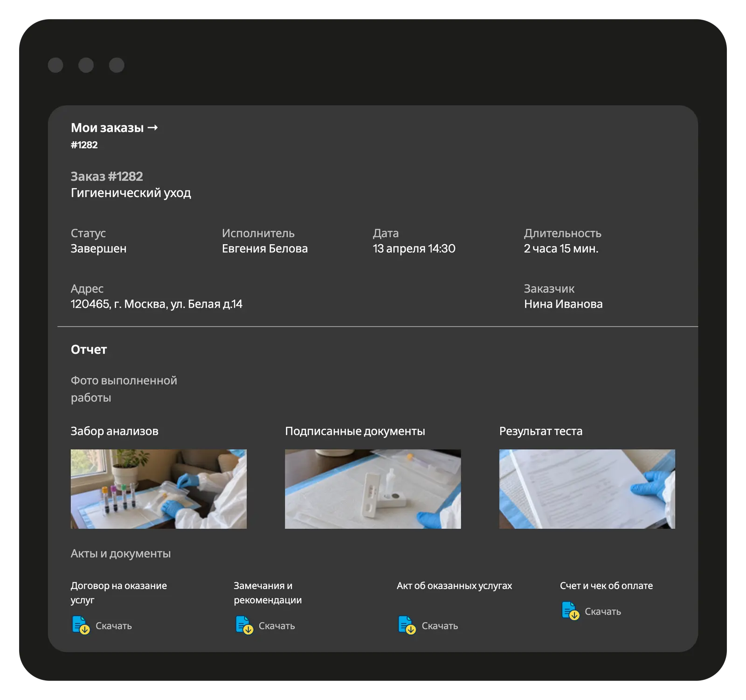Screen dimensions: 746x700
Task: Open the Подписанные документы photo thumbnail
Action: [373, 489]
